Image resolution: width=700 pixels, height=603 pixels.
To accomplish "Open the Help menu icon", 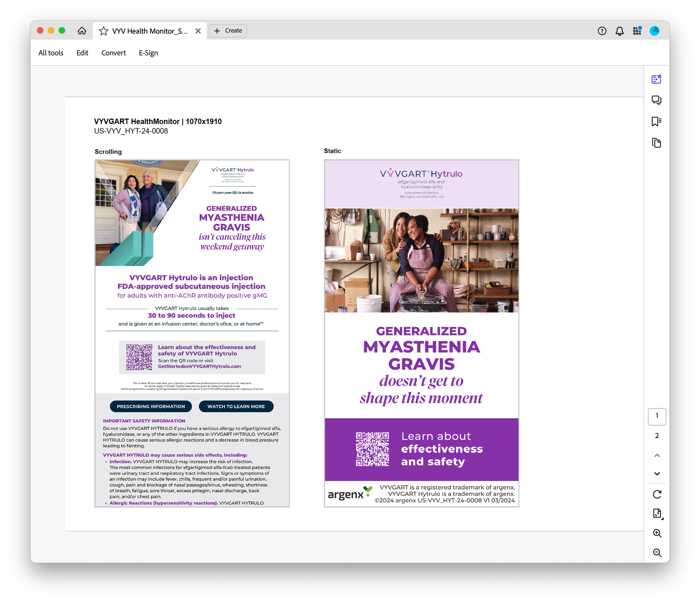I will pyautogui.click(x=602, y=31).
